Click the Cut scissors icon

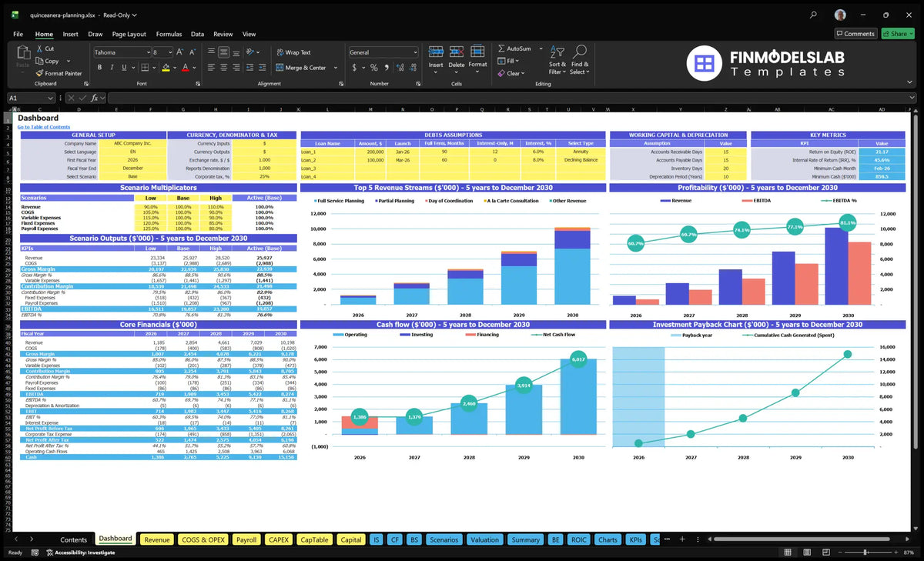tap(40, 48)
